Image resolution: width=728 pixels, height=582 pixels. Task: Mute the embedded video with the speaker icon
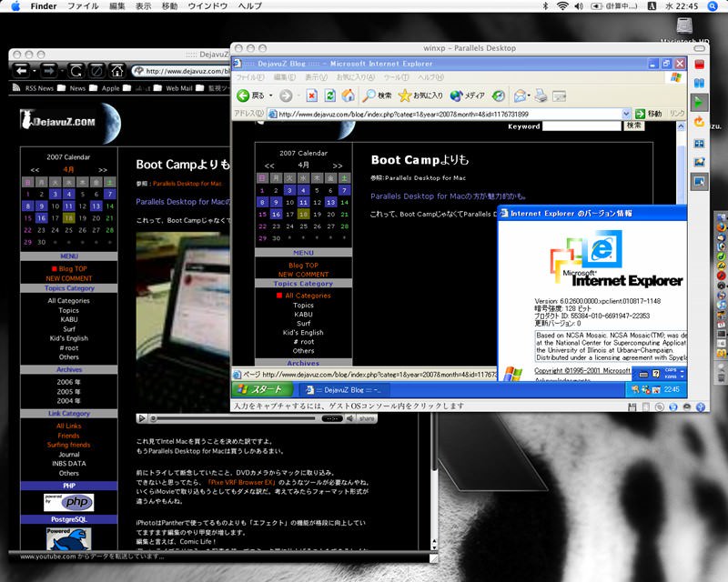pyautogui.click(x=350, y=418)
